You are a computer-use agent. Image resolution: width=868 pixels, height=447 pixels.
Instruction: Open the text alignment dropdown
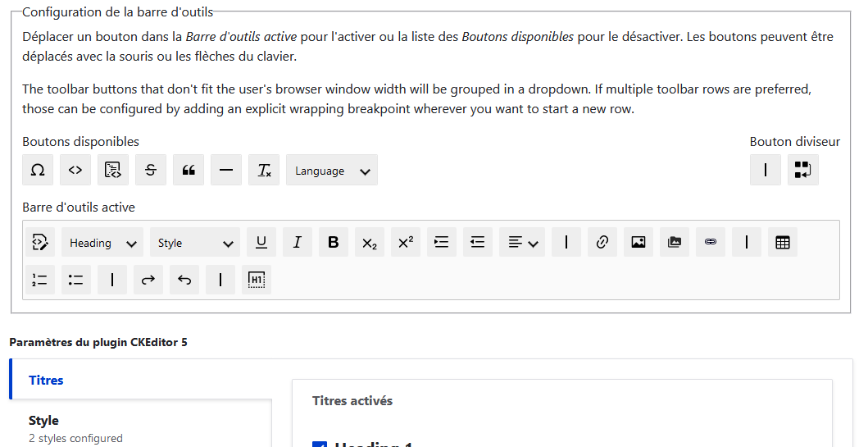[522, 242]
